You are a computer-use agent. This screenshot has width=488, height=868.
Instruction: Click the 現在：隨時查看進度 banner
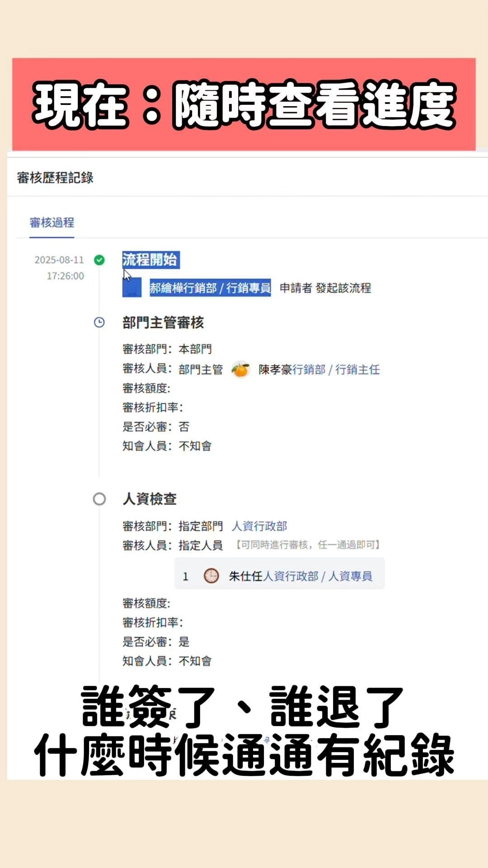tap(244, 104)
